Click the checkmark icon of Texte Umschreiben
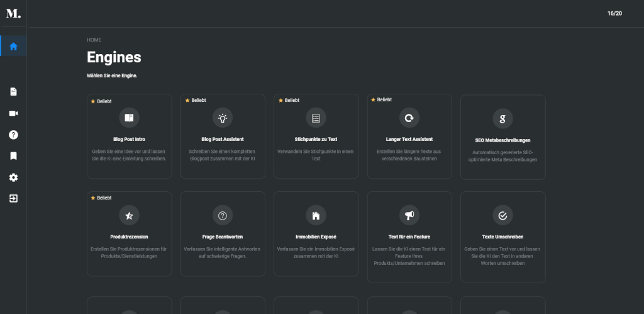This screenshot has height=314, width=644. click(502, 215)
